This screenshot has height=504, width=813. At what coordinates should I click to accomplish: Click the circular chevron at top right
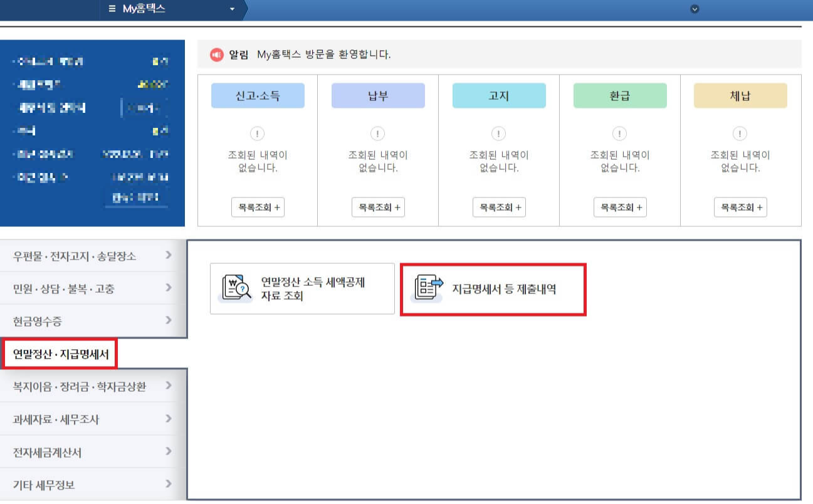coord(693,10)
